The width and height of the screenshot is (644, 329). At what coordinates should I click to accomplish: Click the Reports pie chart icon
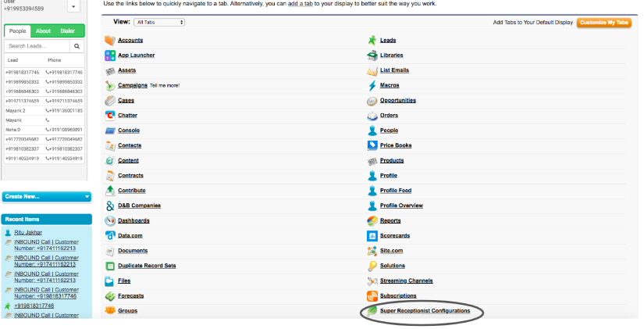[x=372, y=221]
